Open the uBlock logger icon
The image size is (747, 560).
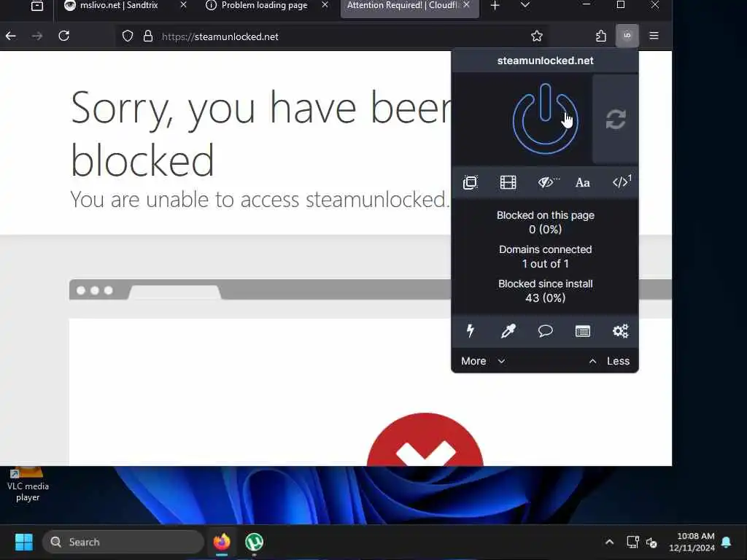[583, 331]
